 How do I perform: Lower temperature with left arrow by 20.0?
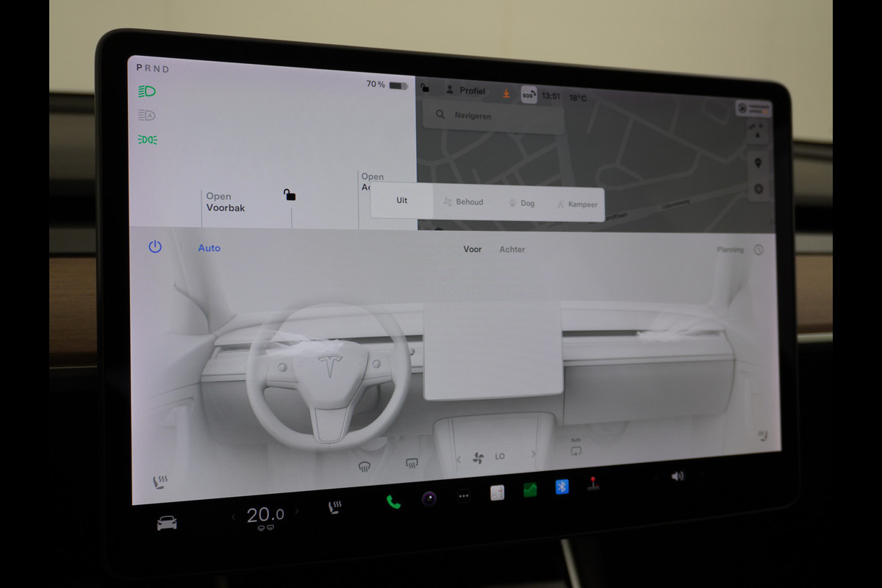coord(234,517)
